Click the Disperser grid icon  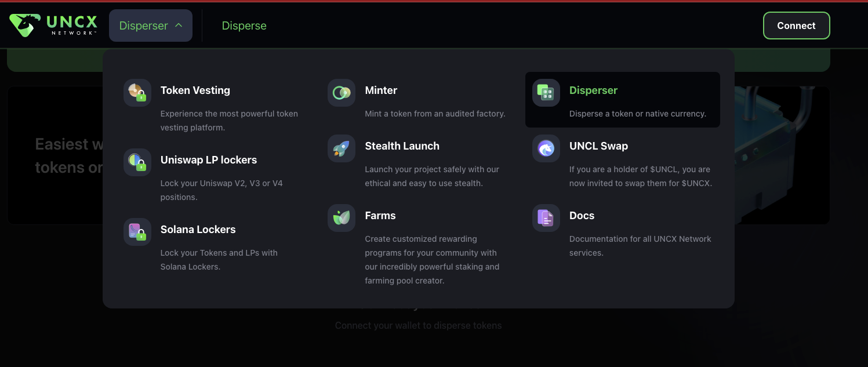click(546, 93)
